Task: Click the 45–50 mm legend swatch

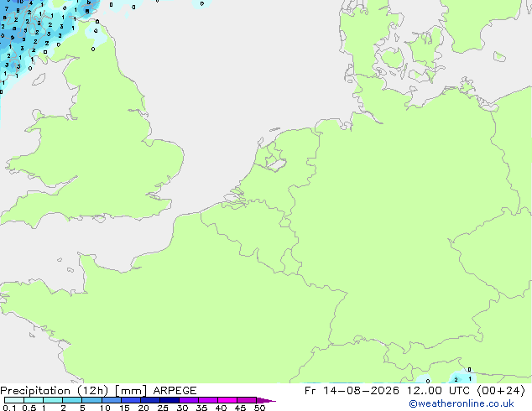Action: coord(247,400)
